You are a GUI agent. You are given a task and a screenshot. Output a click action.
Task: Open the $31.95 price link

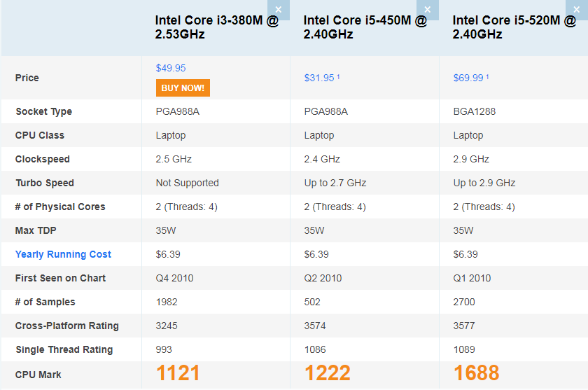point(319,78)
